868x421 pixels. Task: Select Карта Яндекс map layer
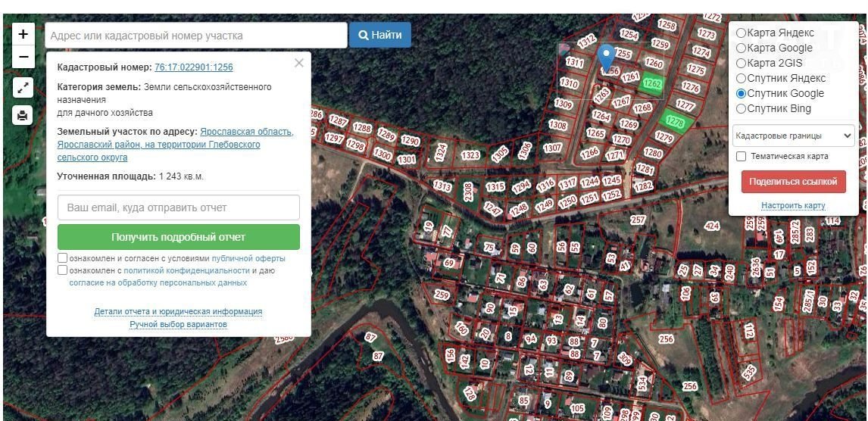pyautogui.click(x=741, y=33)
